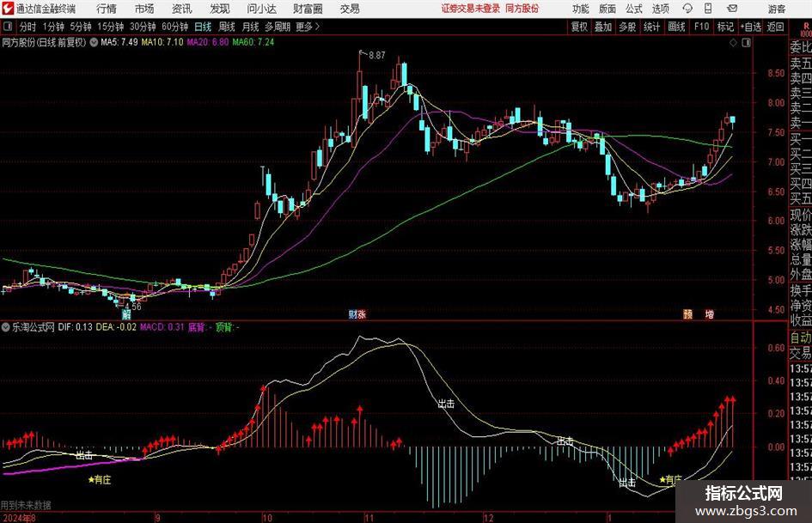Switch to 5分钟 period
812x523 pixels.
(81, 27)
